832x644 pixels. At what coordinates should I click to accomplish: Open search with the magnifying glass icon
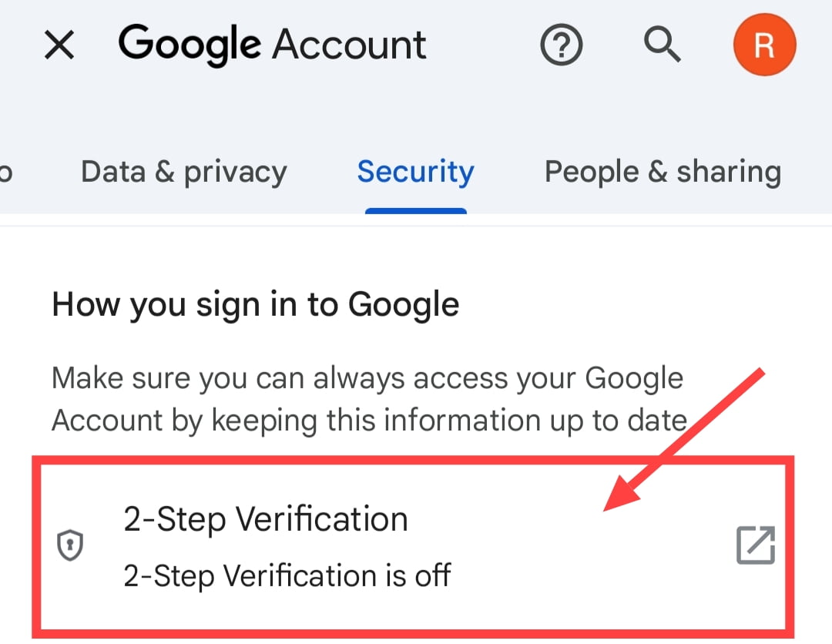tap(662, 45)
